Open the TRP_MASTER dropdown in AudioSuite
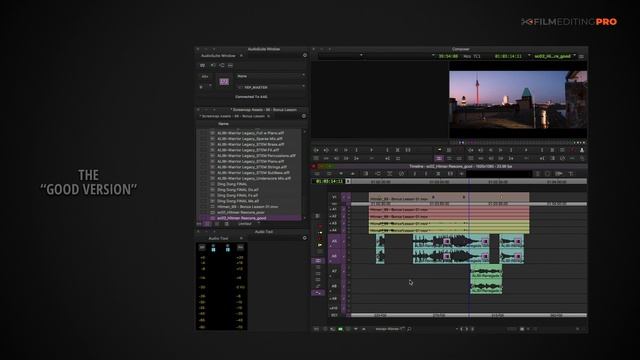This screenshot has height=360, width=640. [270, 87]
